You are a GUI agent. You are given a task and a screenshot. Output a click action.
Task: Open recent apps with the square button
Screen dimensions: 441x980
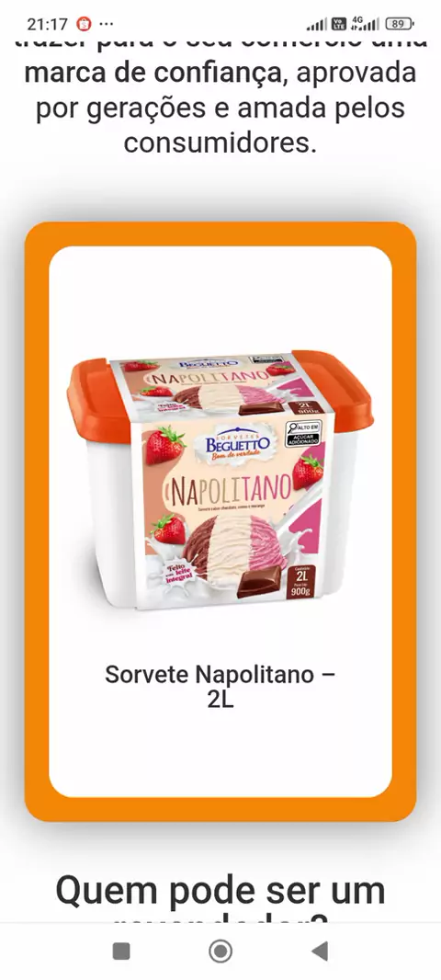(121, 952)
